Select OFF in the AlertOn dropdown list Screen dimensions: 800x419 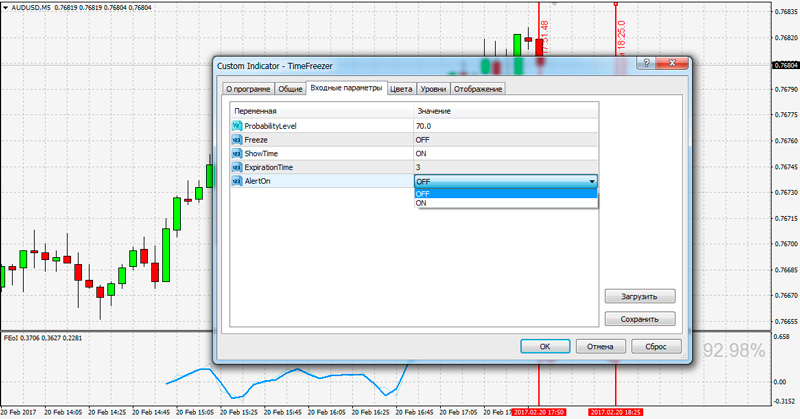(505, 193)
